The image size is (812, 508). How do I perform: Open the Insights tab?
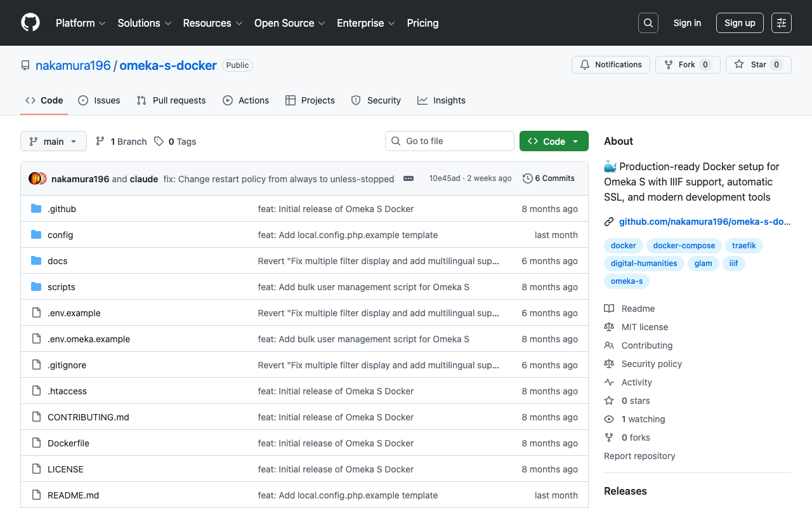441,100
